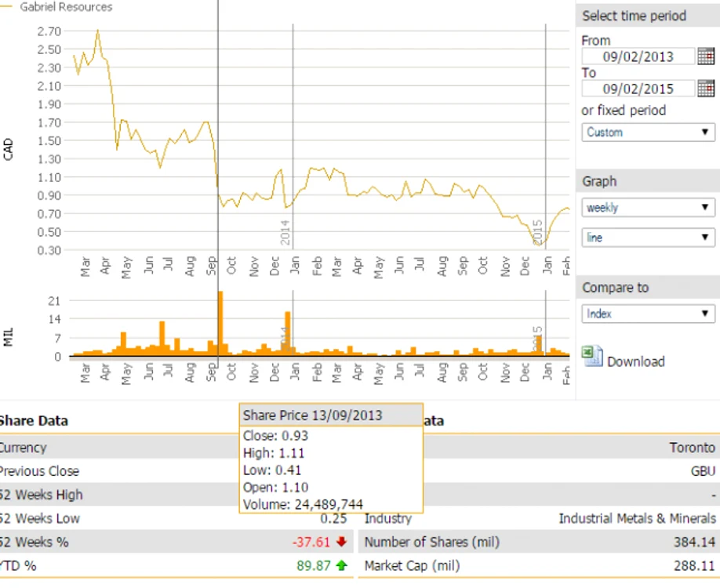Click the 2015 year marker on price chart
The height and width of the screenshot is (588, 720).
pos(537,232)
